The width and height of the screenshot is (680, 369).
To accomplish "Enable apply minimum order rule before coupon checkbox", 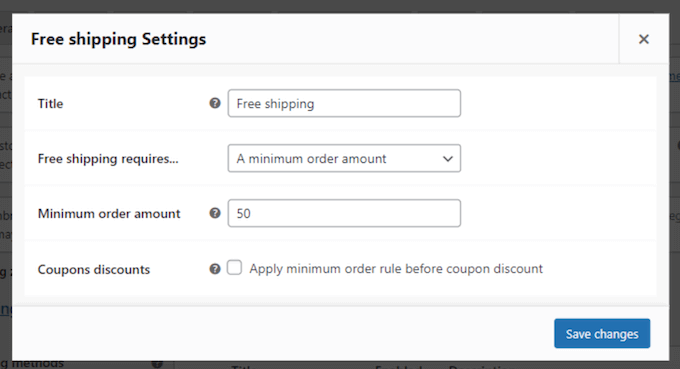I will point(235,268).
